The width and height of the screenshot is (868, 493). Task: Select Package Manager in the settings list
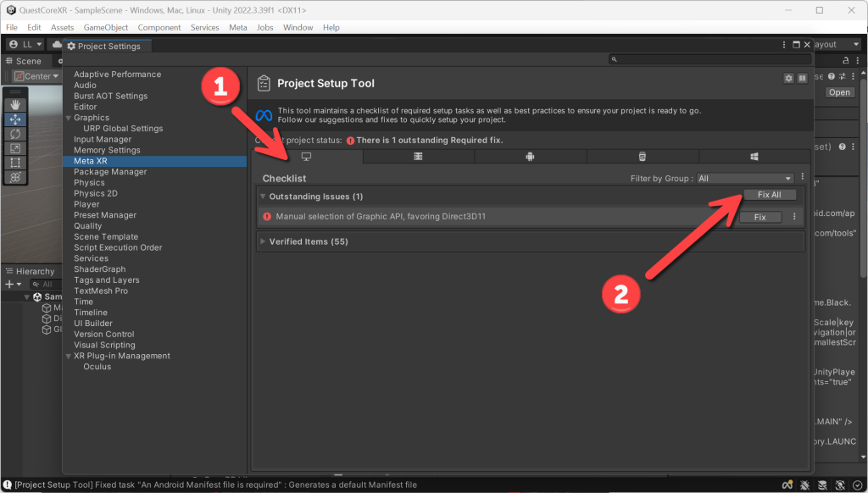[110, 171]
